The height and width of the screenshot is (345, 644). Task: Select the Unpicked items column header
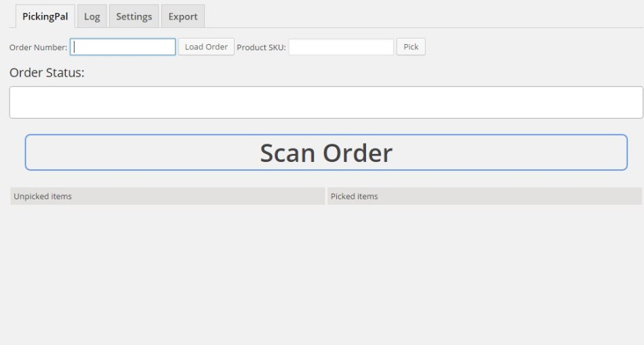click(167, 197)
